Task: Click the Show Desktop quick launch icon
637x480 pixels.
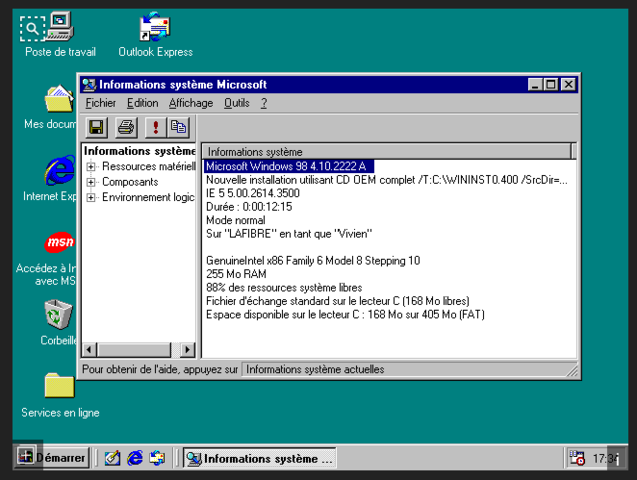Action: click(x=113, y=458)
